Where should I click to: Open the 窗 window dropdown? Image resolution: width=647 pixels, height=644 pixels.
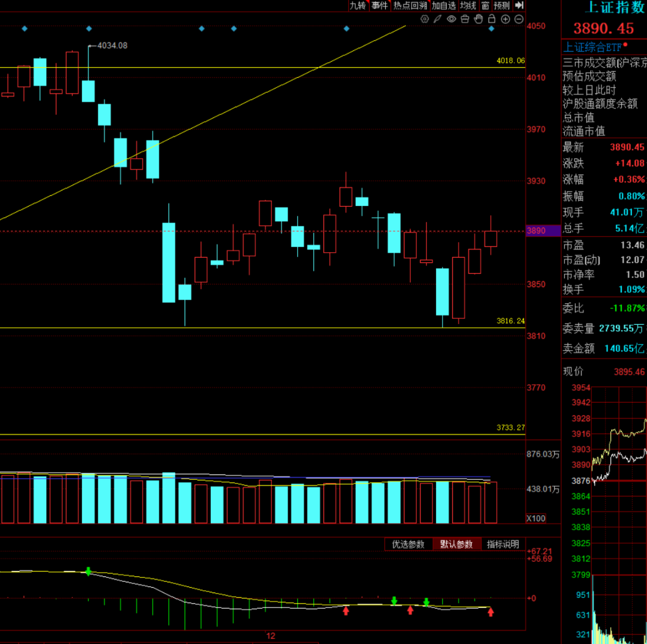tap(485, 5)
